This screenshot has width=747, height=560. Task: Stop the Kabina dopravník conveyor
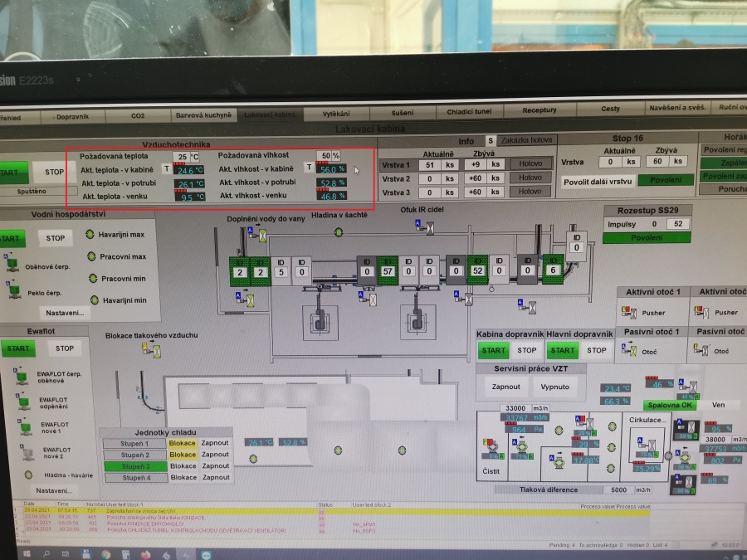click(527, 350)
